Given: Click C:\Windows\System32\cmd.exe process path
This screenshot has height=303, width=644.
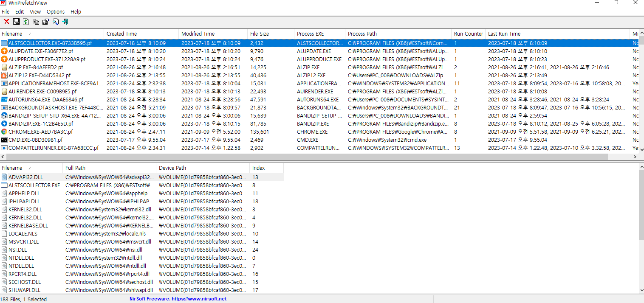Looking at the screenshot, I should 387,140.
